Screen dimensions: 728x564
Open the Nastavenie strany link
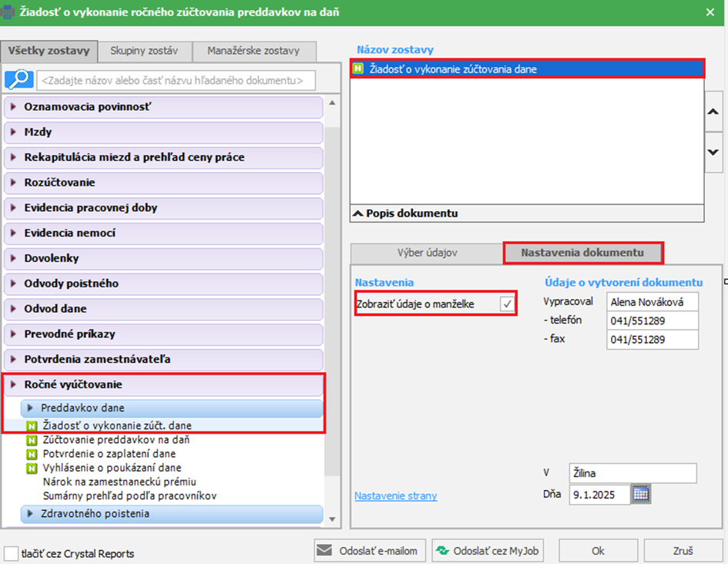(395, 495)
